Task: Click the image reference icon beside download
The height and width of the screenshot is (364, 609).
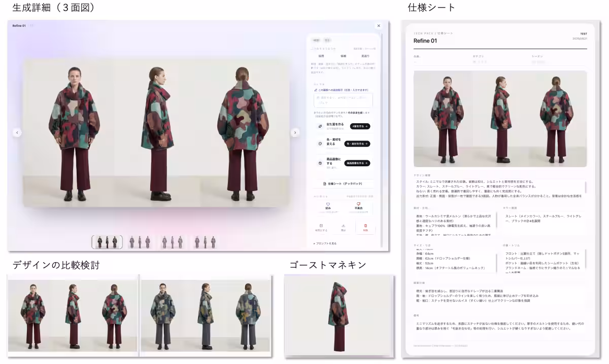Action: [x=321, y=226]
